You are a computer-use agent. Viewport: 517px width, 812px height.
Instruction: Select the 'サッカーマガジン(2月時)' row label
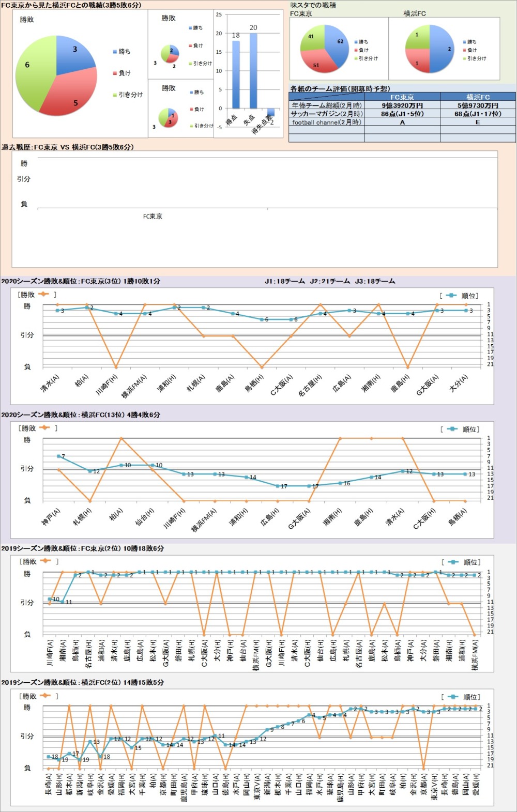tap(327, 113)
